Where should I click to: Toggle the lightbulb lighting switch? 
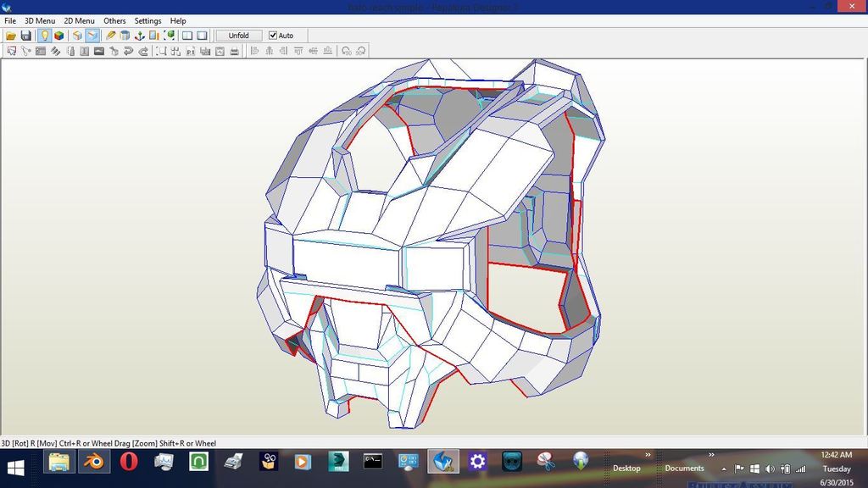pyautogui.click(x=44, y=36)
